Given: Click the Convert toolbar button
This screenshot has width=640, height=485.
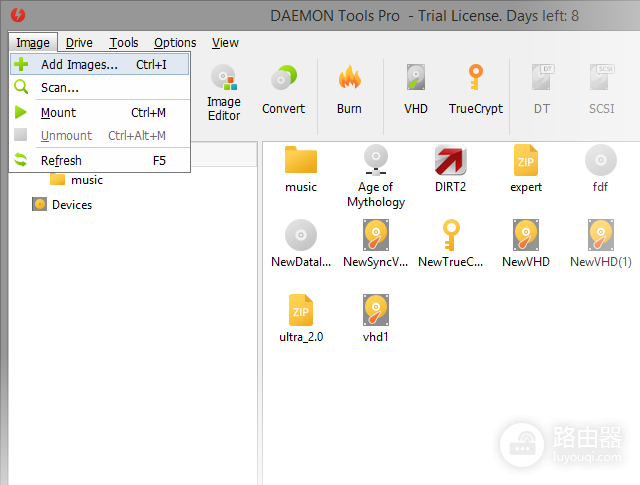Looking at the screenshot, I should 283,91.
